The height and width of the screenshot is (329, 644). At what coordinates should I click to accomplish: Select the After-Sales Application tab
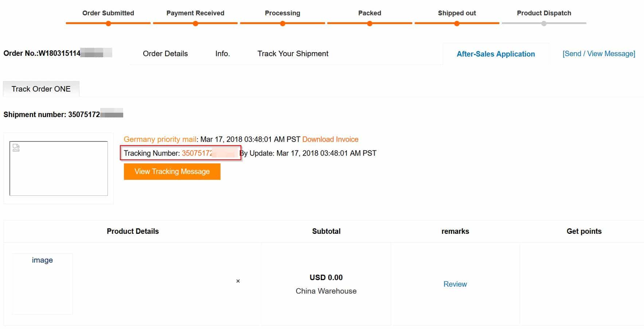[x=496, y=54]
